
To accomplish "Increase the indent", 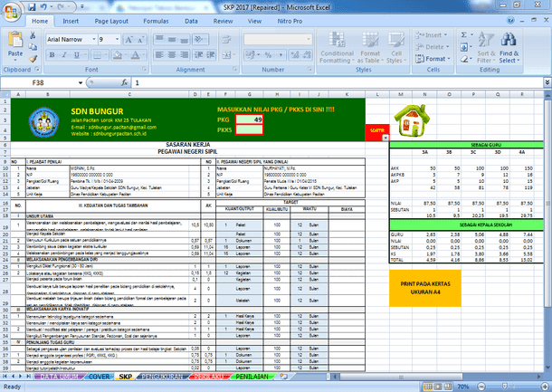I will click(x=211, y=55).
